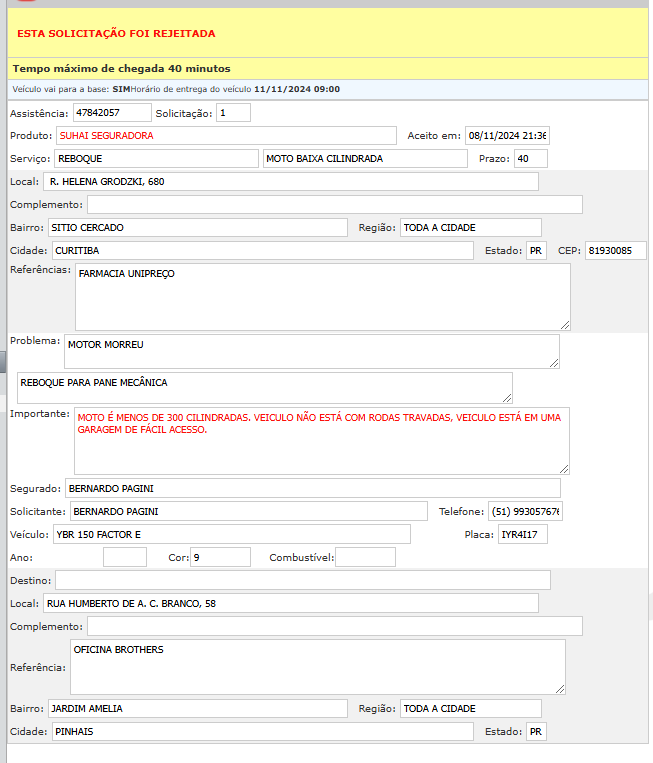Click the Local field with R. HELENA GRODZKI
This screenshot has height=763, width=653.
click(291, 182)
